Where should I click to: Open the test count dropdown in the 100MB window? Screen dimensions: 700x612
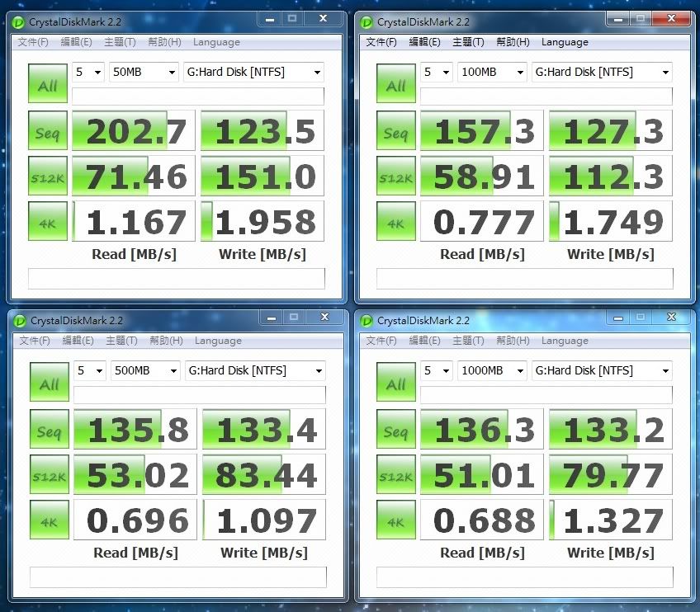437,72
